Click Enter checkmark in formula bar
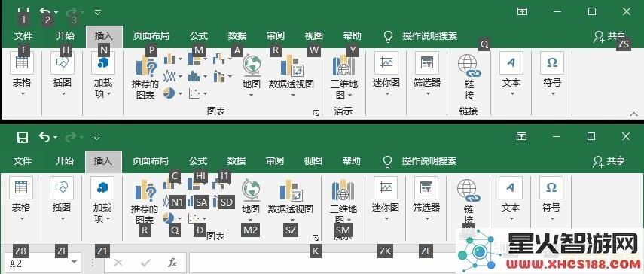Screen dimensions: 644x274 (145, 263)
